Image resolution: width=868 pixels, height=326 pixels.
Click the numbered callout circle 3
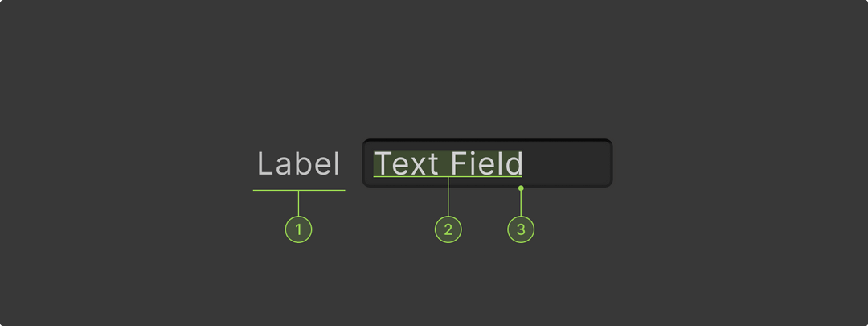coord(521,229)
